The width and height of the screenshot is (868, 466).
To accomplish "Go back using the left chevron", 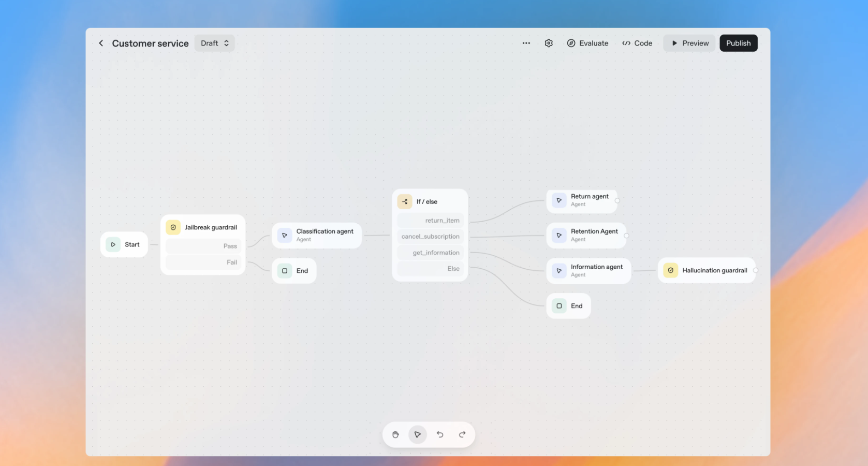I will 101,43.
